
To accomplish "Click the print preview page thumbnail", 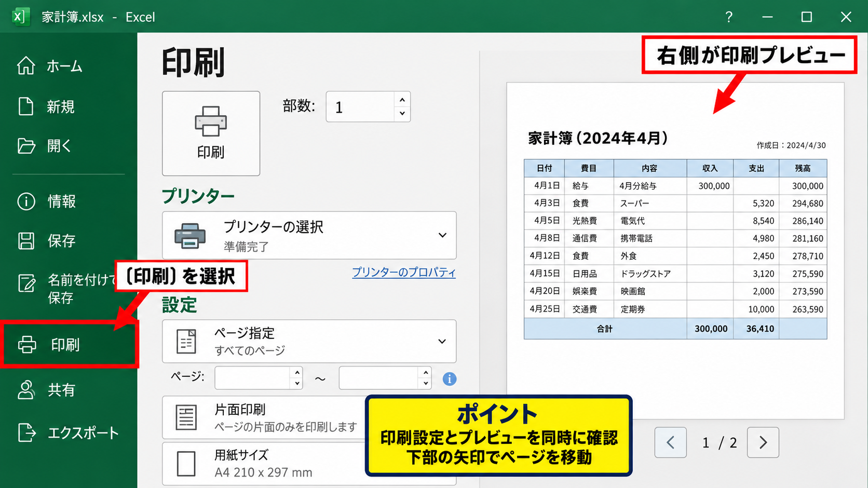I will [675, 251].
